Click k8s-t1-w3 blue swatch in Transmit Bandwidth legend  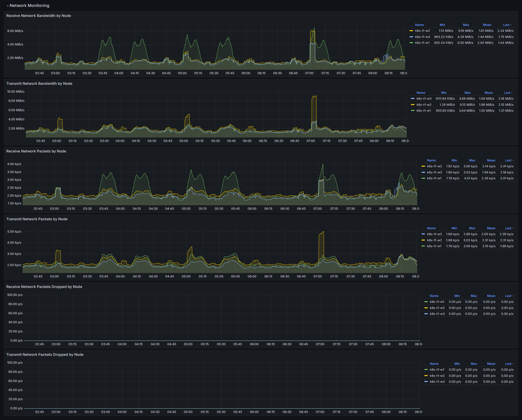point(413,98)
